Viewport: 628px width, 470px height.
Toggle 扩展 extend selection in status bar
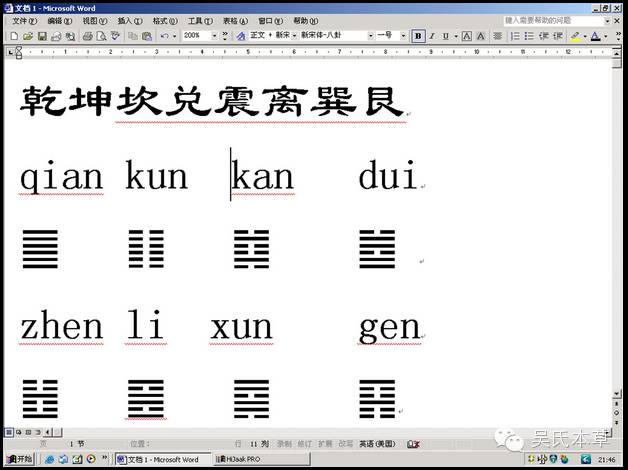pos(325,444)
